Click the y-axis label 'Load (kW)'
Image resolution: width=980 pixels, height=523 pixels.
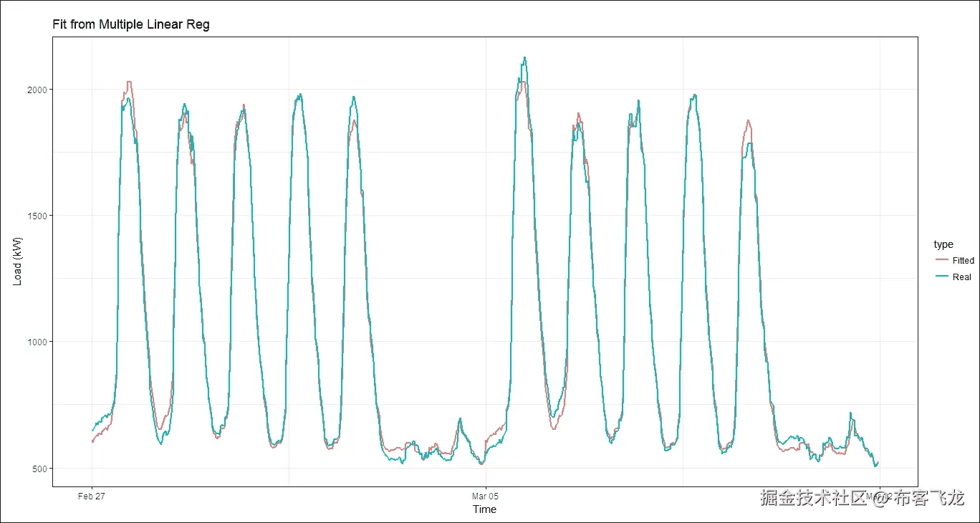tap(18, 261)
